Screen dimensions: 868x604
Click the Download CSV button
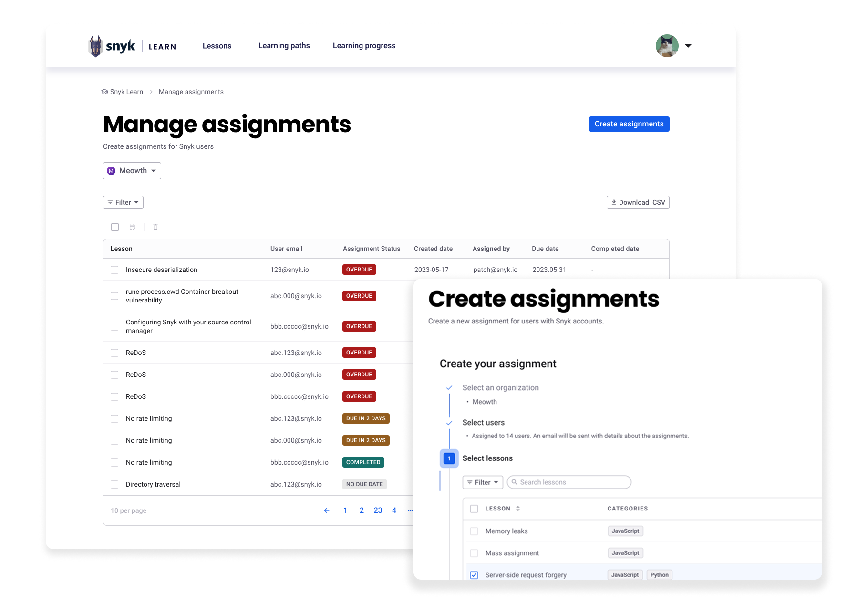(638, 202)
